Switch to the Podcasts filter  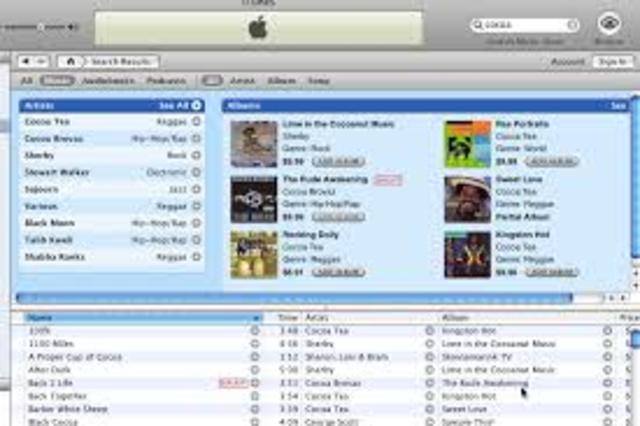click(166, 80)
